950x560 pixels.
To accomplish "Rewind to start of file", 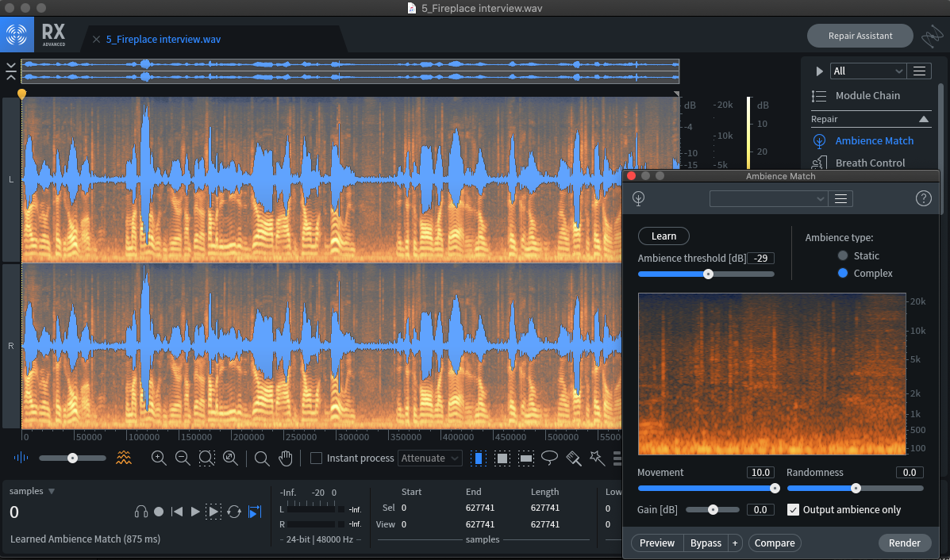I will (177, 512).
